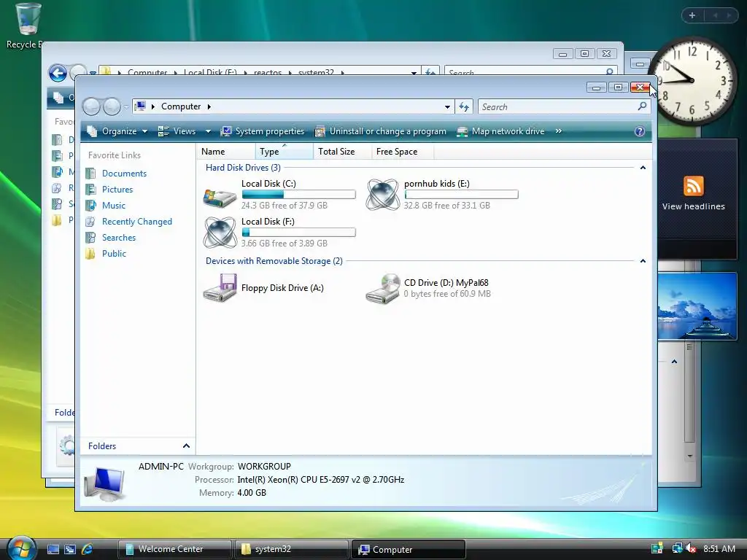This screenshot has height=560, width=747.
Task: Click the Computer taskbar button
Action: [x=408, y=549]
